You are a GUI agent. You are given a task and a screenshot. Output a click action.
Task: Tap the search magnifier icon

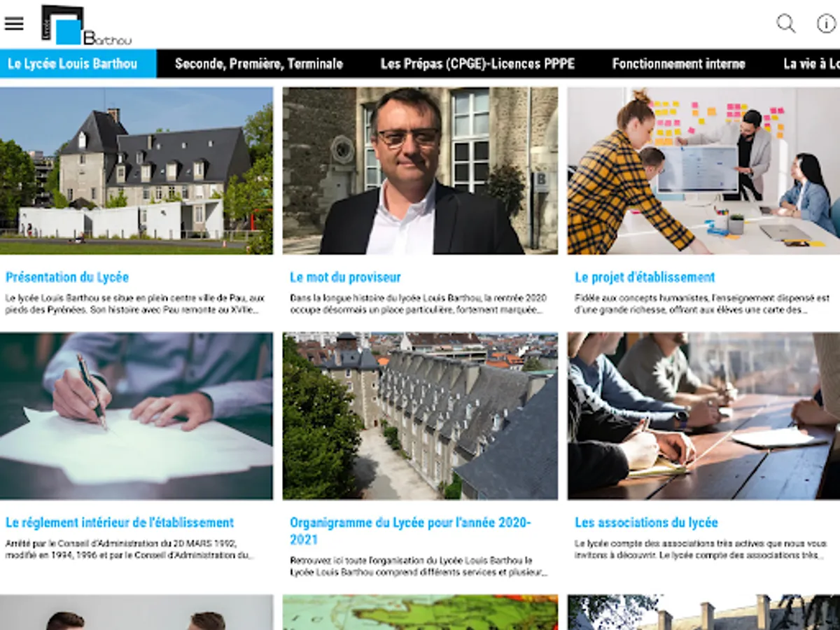tap(786, 24)
